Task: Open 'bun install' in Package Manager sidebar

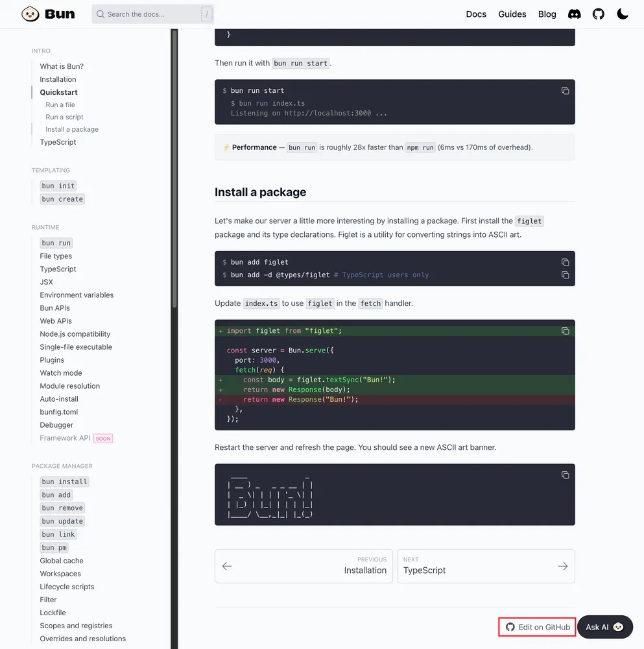Action: [x=64, y=482]
